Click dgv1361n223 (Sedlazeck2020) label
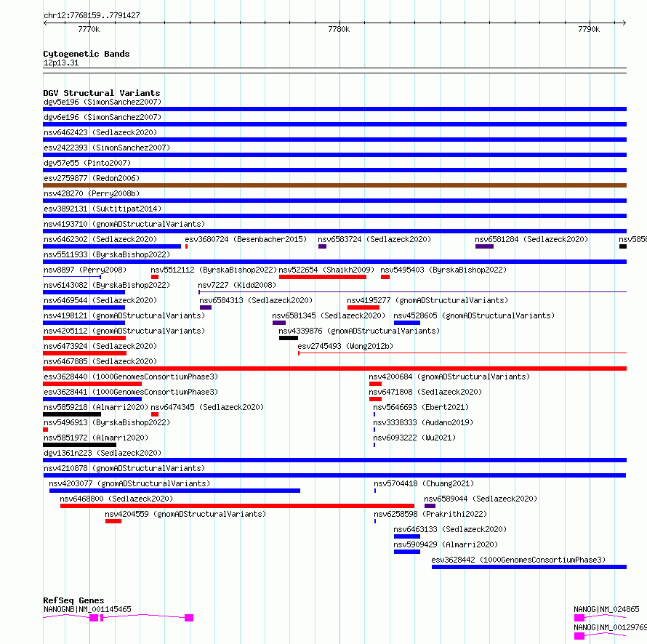 (x=103, y=453)
